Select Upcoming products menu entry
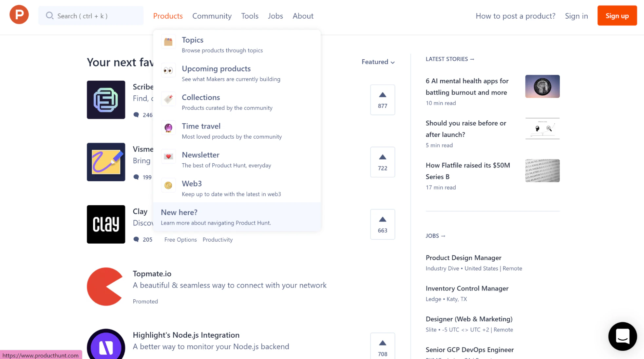 click(237, 73)
